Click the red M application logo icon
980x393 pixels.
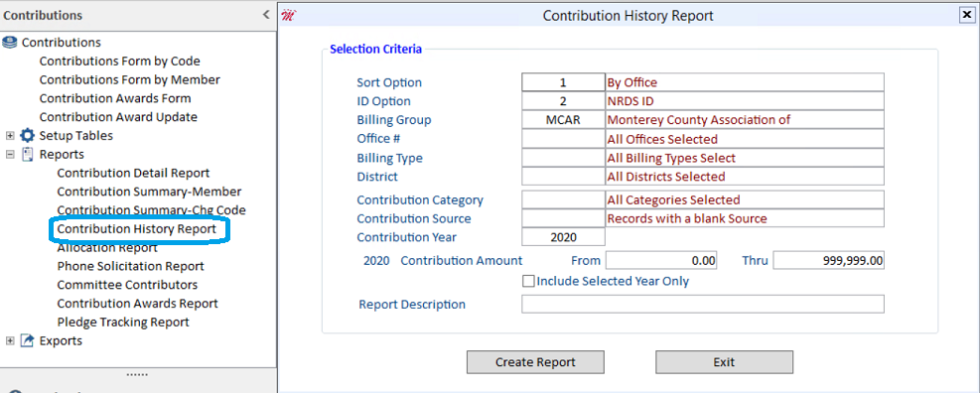tap(288, 16)
